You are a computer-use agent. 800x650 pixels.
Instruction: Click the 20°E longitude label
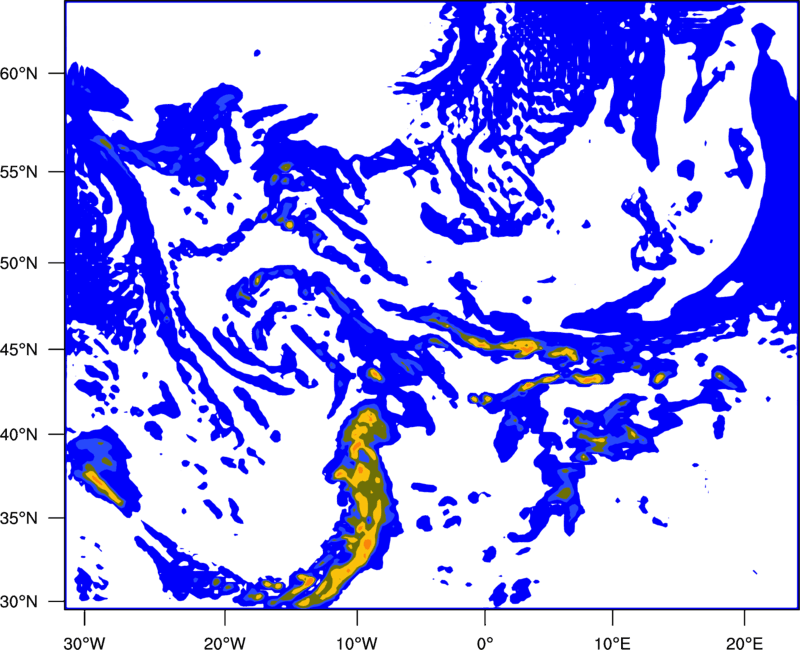coord(744,643)
